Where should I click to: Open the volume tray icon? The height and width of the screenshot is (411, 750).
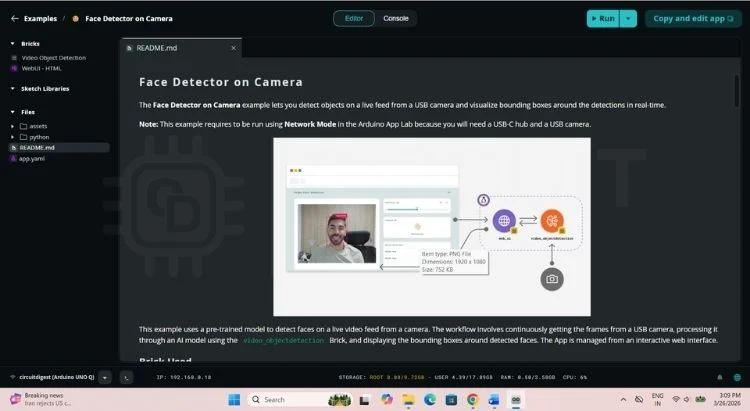point(686,400)
